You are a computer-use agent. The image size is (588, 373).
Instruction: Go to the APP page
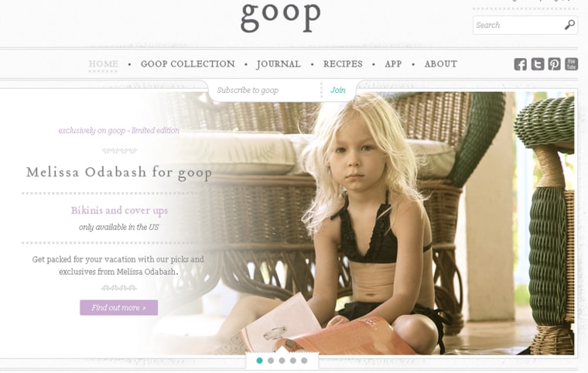pyautogui.click(x=393, y=64)
